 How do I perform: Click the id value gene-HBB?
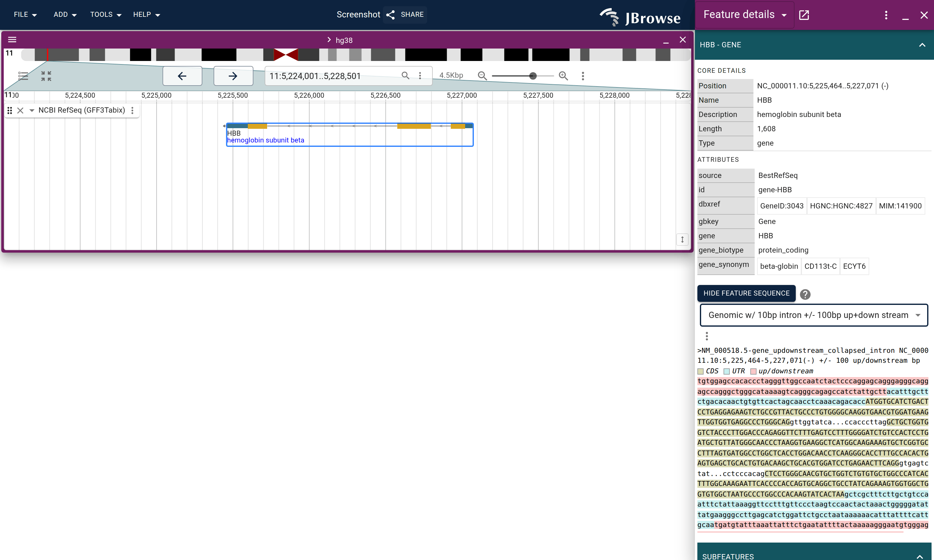tap(775, 190)
